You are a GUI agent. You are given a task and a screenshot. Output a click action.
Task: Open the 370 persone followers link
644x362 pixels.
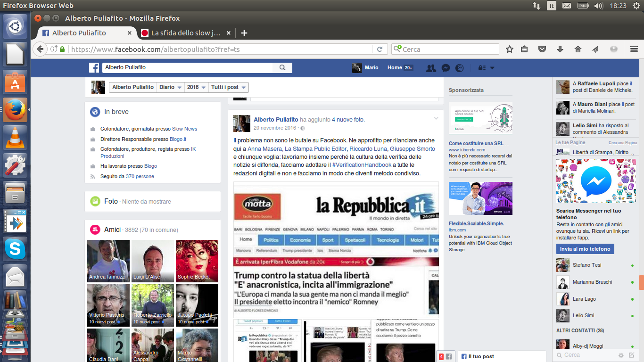pyautogui.click(x=140, y=176)
